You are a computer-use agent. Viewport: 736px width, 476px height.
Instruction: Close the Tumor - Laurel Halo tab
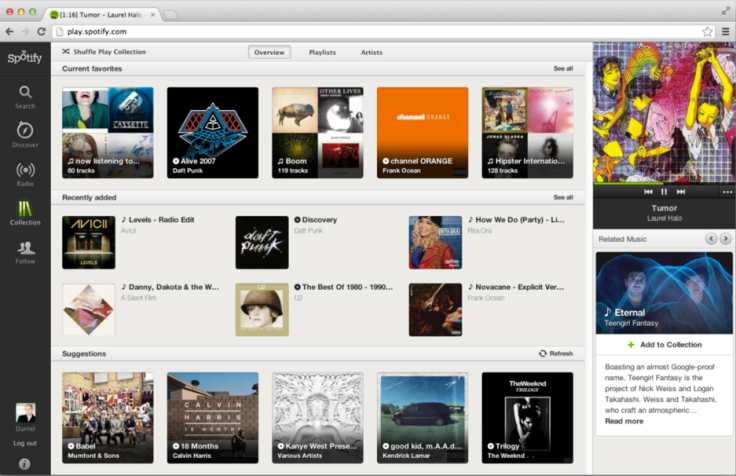153,15
